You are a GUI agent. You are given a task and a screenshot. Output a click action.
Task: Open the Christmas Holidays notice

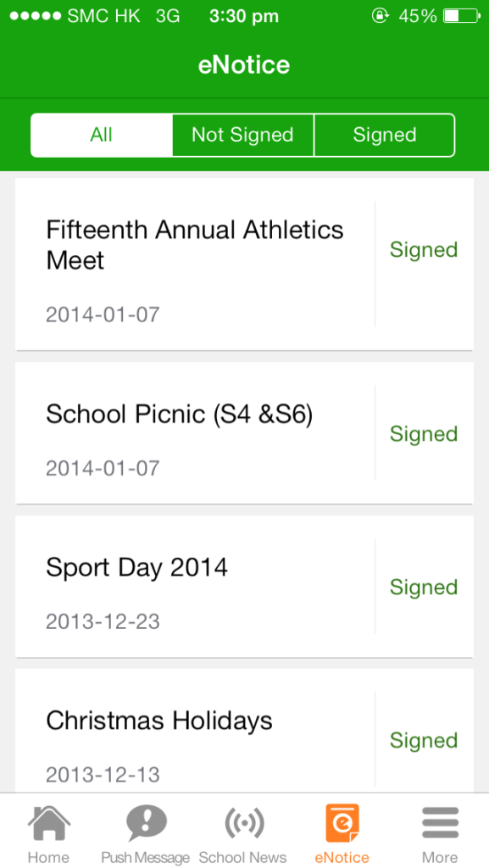pos(158,721)
